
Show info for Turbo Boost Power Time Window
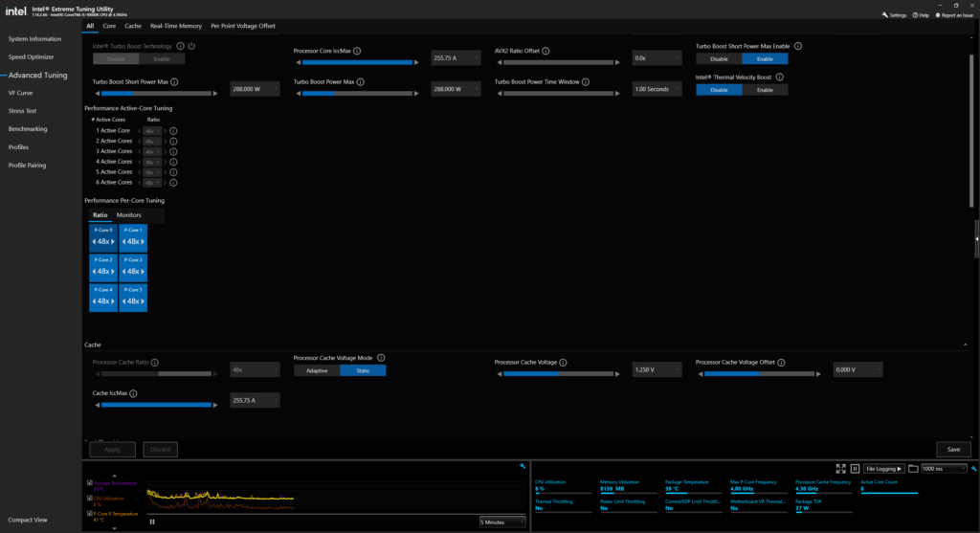point(586,82)
